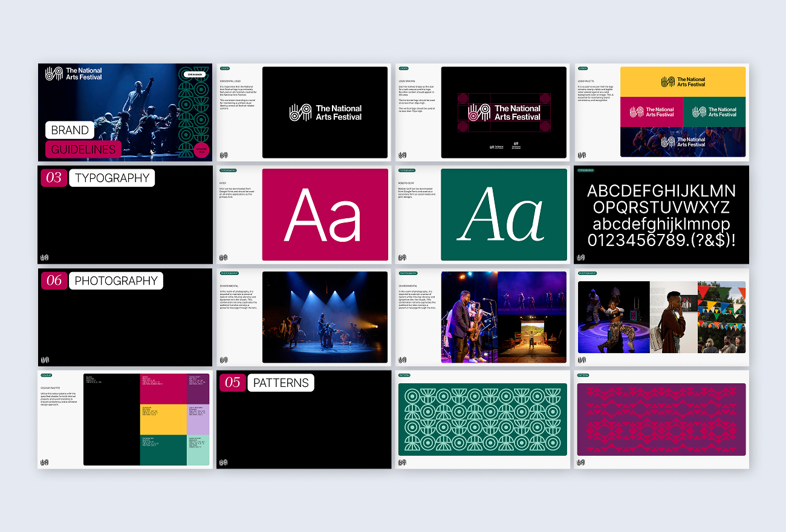Select the light lilac colour swatch
This screenshot has width=786, height=532.
pos(198,420)
